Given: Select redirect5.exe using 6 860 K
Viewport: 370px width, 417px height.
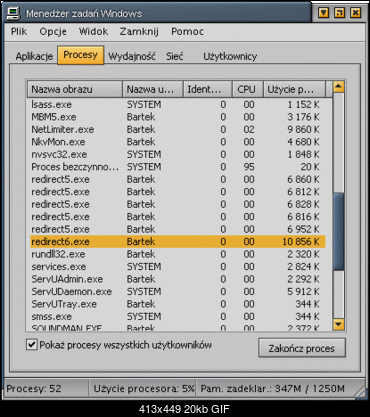Looking at the screenshot, I should (x=177, y=179).
